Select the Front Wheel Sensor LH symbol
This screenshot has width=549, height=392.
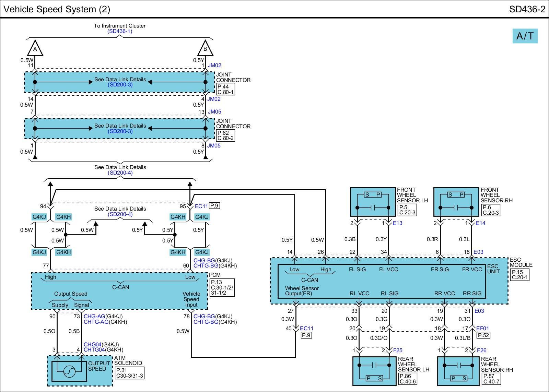coord(373,202)
